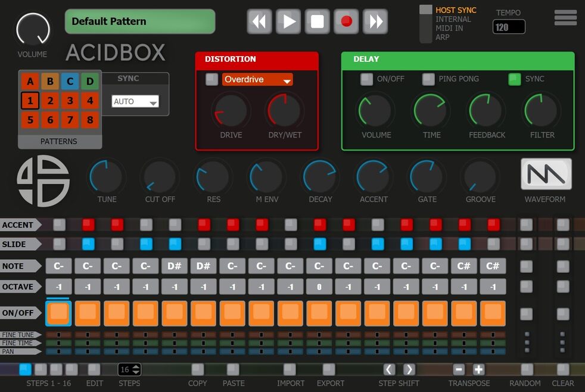Click the fast forward transport icon
This screenshot has width=585, height=392.
376,21
